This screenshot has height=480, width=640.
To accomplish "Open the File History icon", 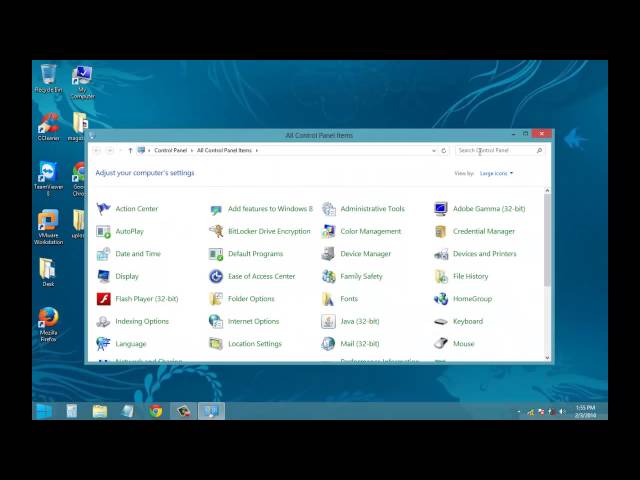I will (x=441, y=276).
